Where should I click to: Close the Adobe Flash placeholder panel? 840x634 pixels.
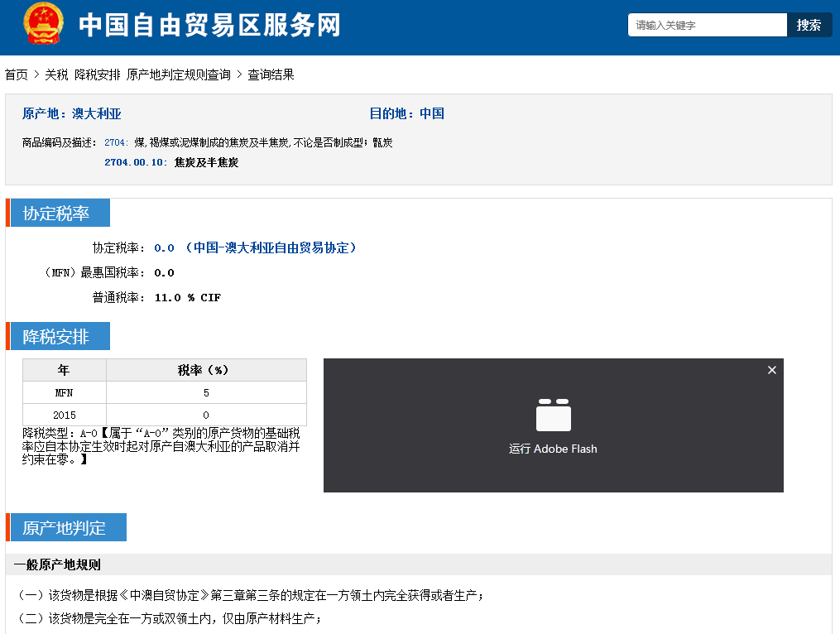tap(771, 370)
